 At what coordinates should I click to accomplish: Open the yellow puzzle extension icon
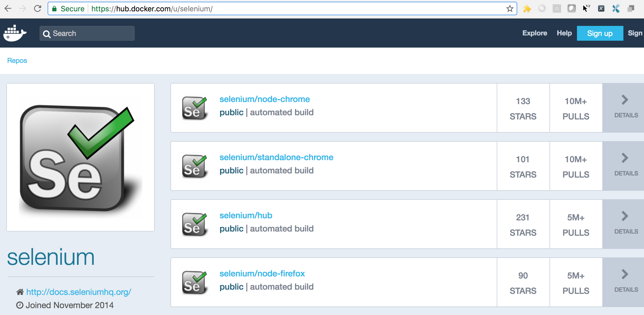[x=527, y=9]
